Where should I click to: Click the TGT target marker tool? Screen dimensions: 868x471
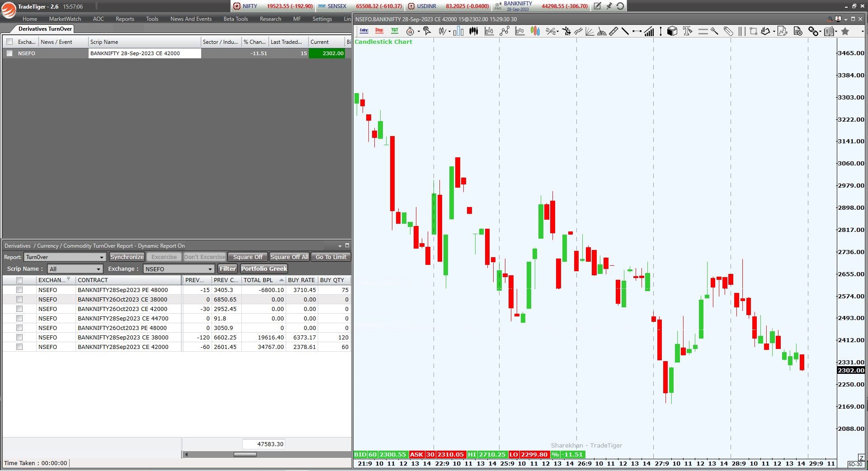pos(395,31)
